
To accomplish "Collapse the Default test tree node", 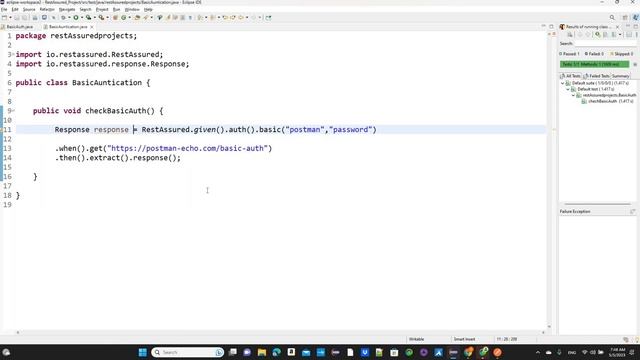I will [568, 89].
